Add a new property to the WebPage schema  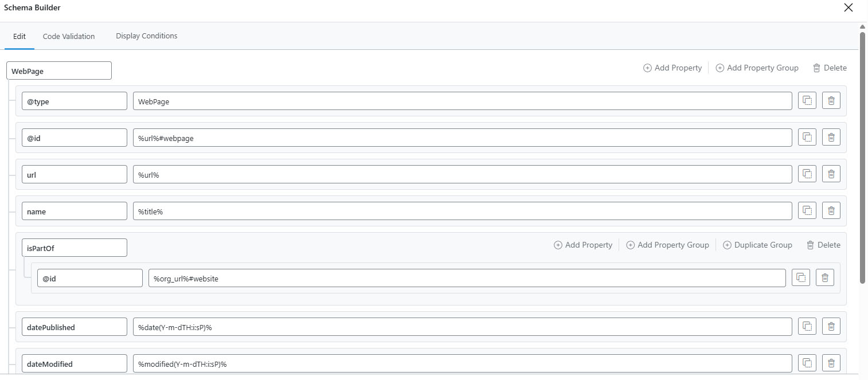[x=672, y=68]
